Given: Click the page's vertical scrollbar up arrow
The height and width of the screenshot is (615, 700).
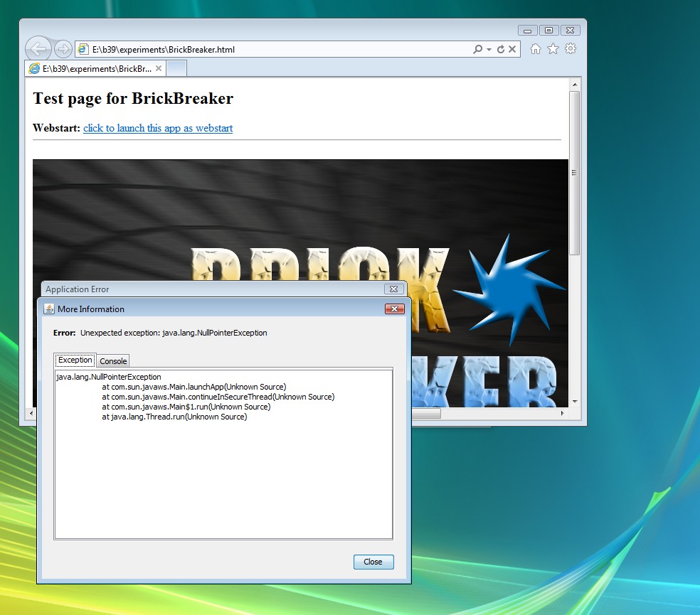Looking at the screenshot, I should pyautogui.click(x=574, y=85).
